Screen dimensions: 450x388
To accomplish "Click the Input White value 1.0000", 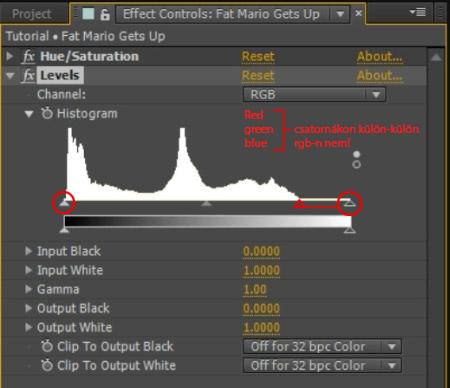I will pyautogui.click(x=261, y=270).
